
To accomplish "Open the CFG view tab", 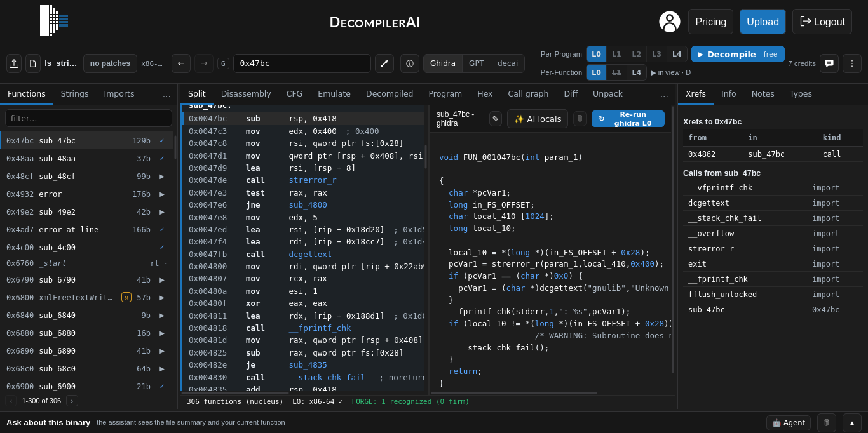I will click(294, 94).
